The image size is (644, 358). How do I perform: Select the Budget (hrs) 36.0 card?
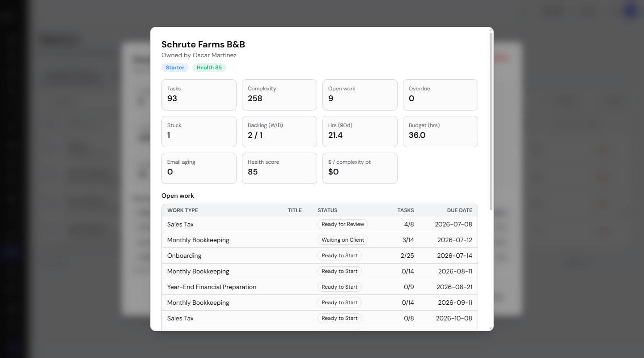pyautogui.click(x=441, y=132)
